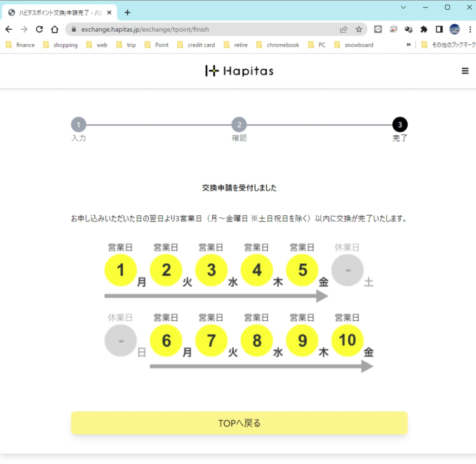Expand hidden bookmarks overflow chevron
This screenshot has height=464, width=476.
click(409, 45)
